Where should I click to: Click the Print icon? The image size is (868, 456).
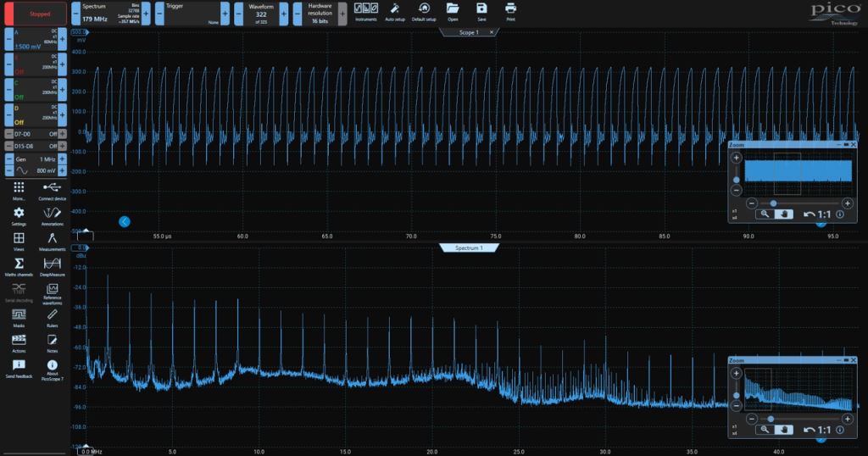click(x=510, y=12)
